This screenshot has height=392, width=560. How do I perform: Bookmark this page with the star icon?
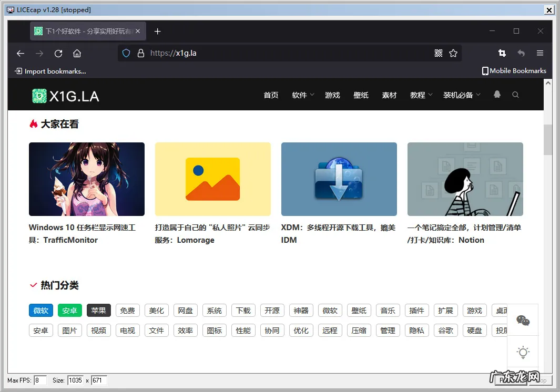coord(453,53)
